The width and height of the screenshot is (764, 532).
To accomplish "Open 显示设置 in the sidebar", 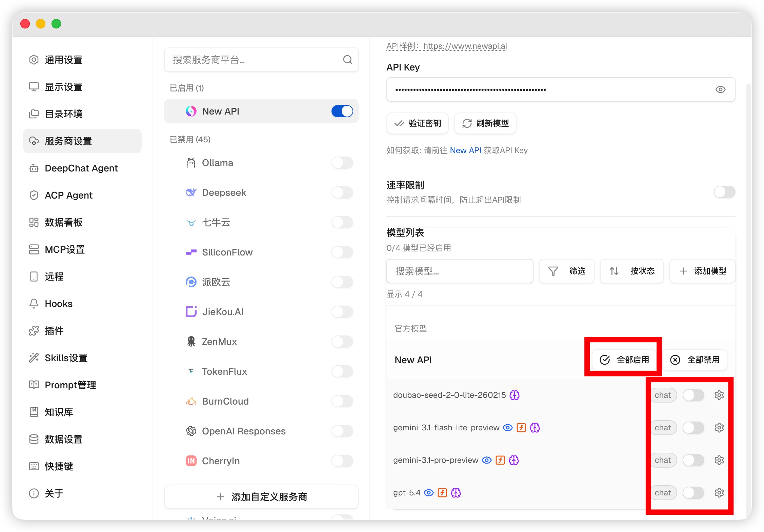I will point(82,87).
